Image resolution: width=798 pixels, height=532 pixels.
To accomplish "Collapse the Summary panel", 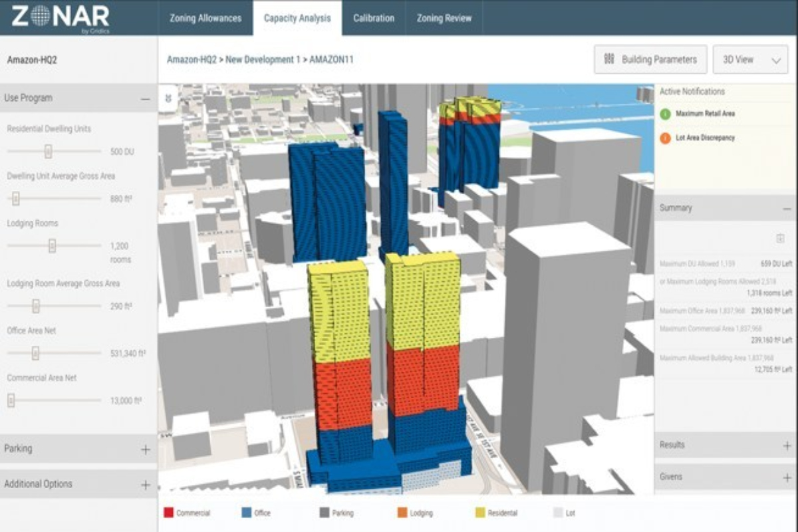I will pos(787,208).
